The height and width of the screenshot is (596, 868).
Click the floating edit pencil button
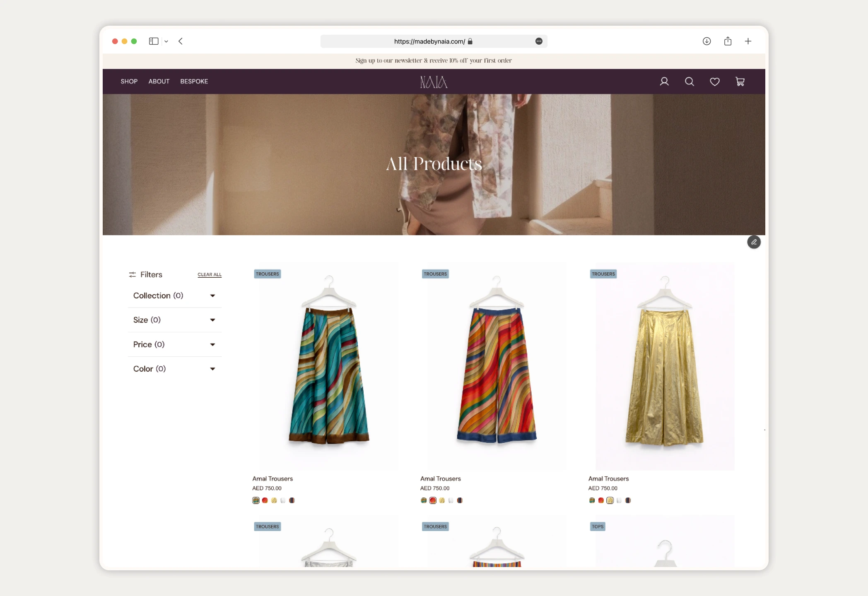pyautogui.click(x=754, y=242)
